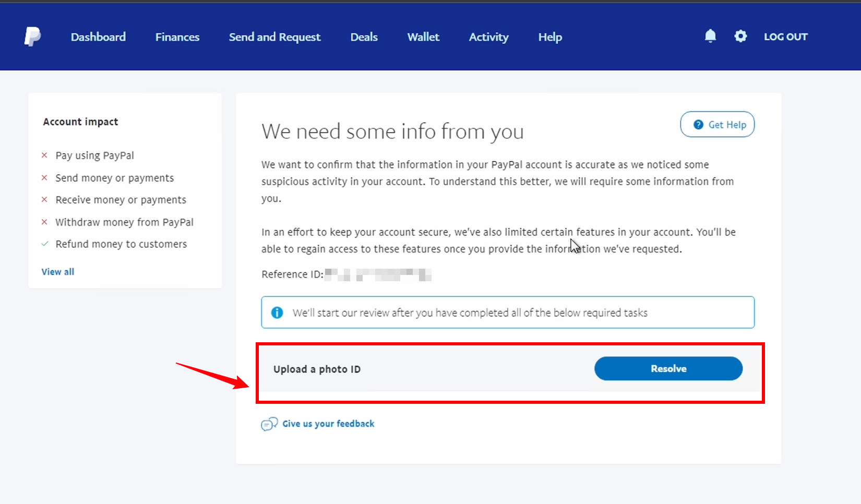Screen dimensions: 861x504
Task: Click the question mark help icon
Action: click(698, 125)
